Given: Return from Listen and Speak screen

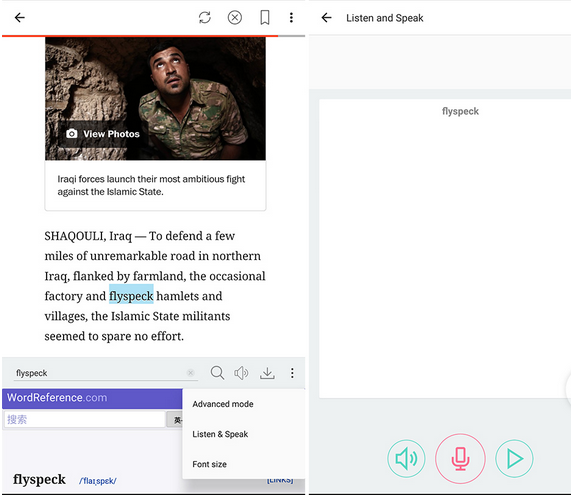Looking at the screenshot, I should pos(327,17).
